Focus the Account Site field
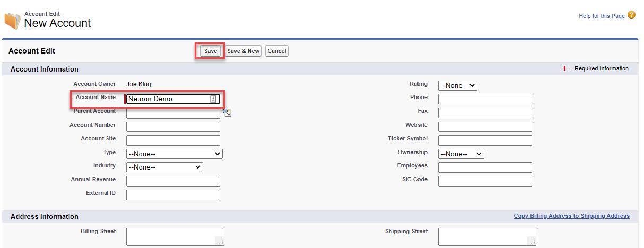 (x=173, y=140)
